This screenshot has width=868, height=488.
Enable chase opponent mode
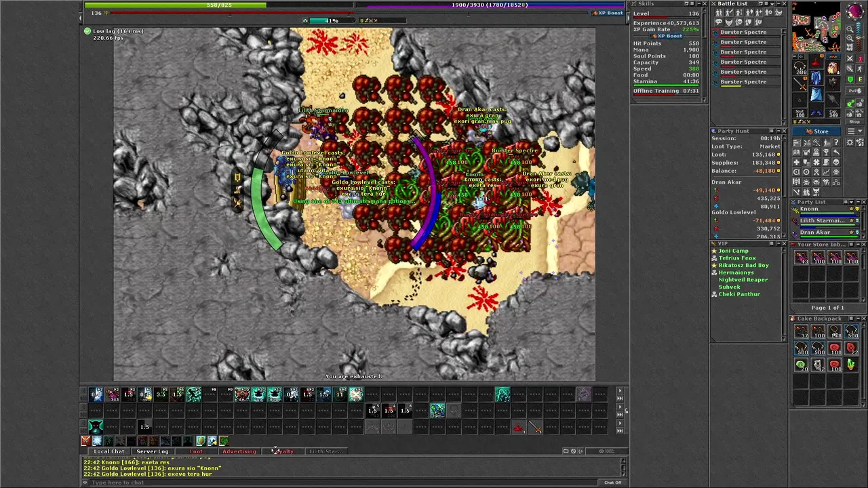(860, 68)
